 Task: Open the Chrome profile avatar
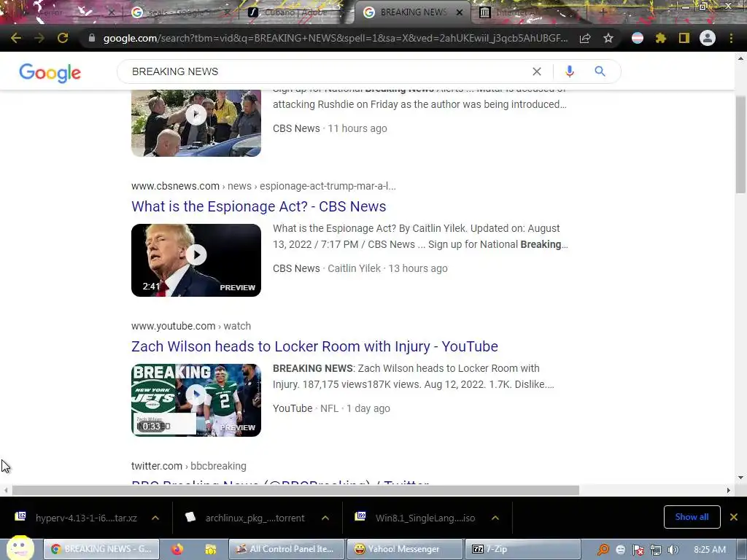tap(708, 38)
